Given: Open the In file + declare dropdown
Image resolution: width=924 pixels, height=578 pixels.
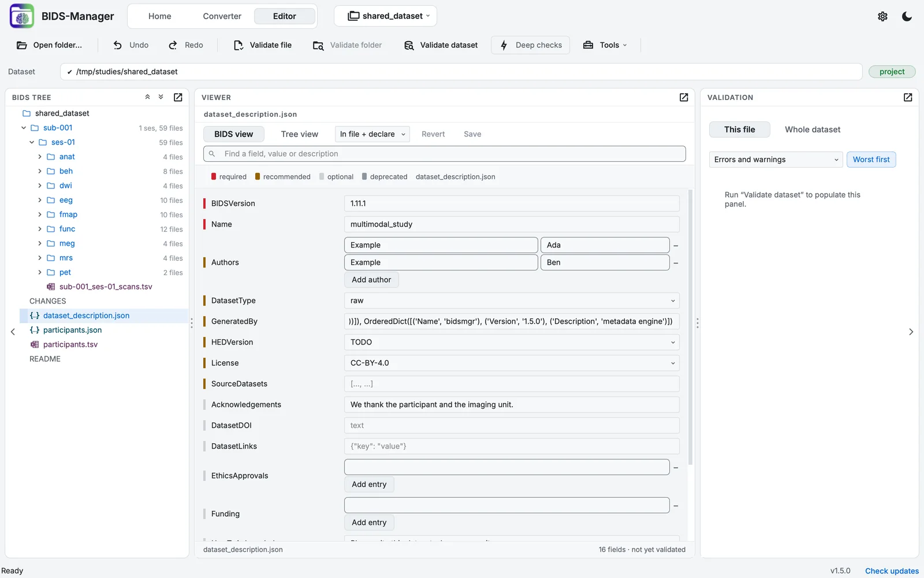Looking at the screenshot, I should click(372, 134).
